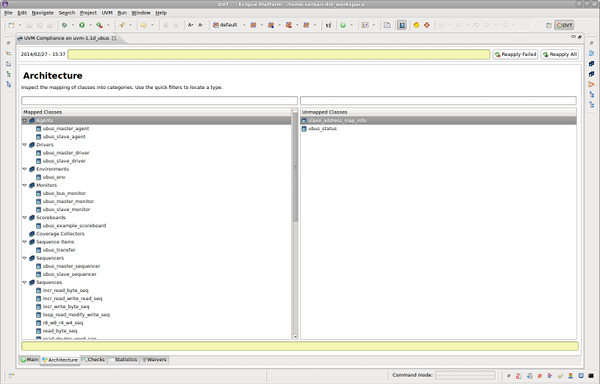This screenshot has height=384, width=600.
Task: Click the yellow folder-shaped toolbar icon
Action: (143, 25)
